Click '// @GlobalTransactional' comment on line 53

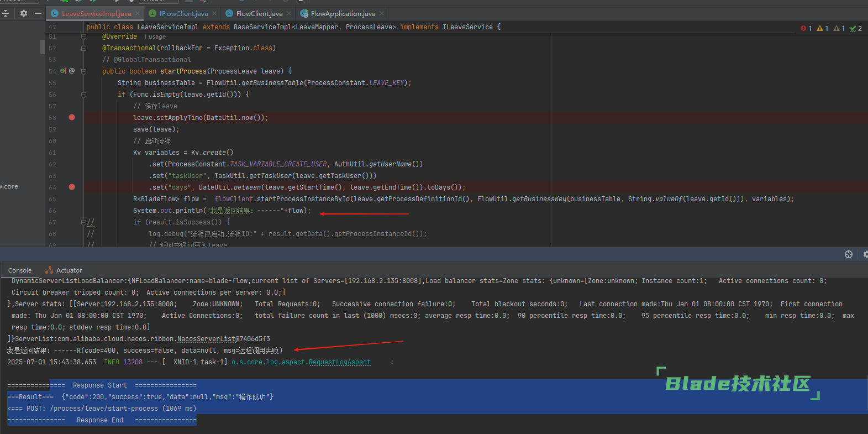[x=146, y=60]
